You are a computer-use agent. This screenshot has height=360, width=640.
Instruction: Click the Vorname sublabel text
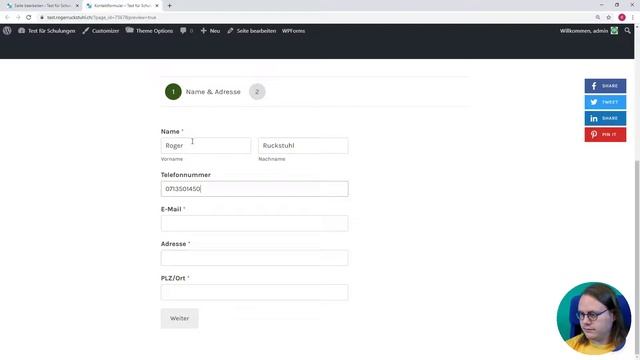pyautogui.click(x=172, y=159)
